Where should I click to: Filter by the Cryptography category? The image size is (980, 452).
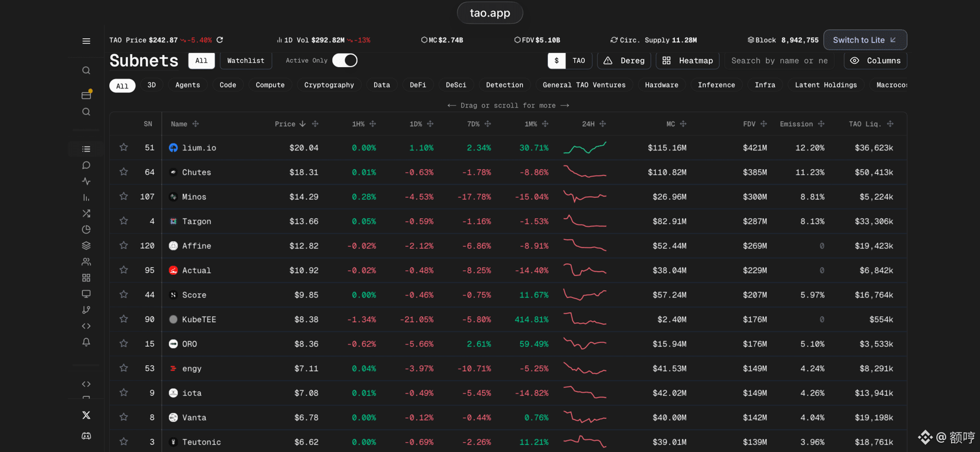point(329,85)
